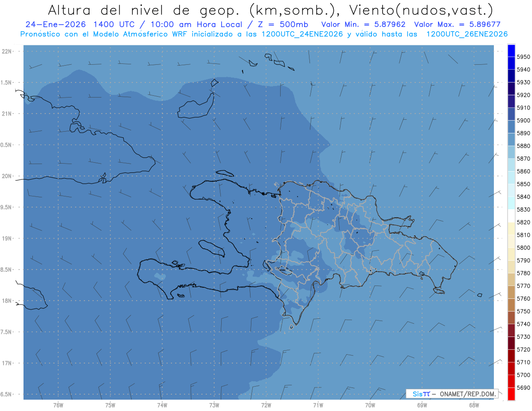Viewport: 532px width, 411px height.
Task: Click the '18N' latitude label
Action: pyautogui.click(x=6, y=301)
